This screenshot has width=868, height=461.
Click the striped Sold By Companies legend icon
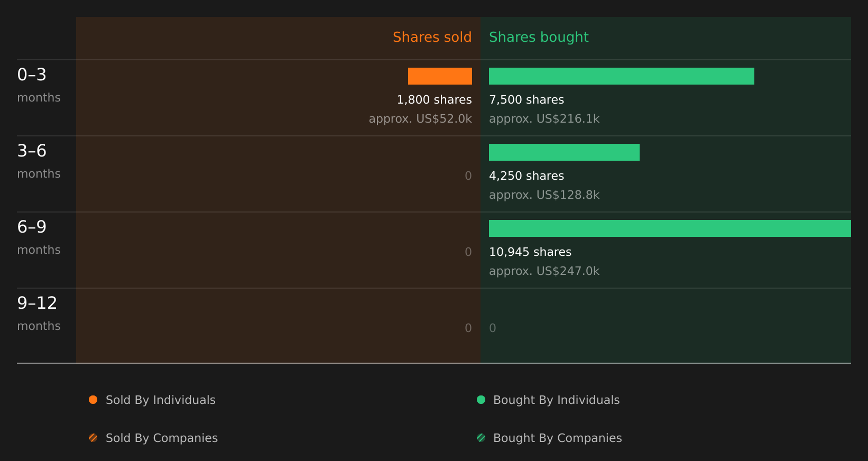point(93,438)
